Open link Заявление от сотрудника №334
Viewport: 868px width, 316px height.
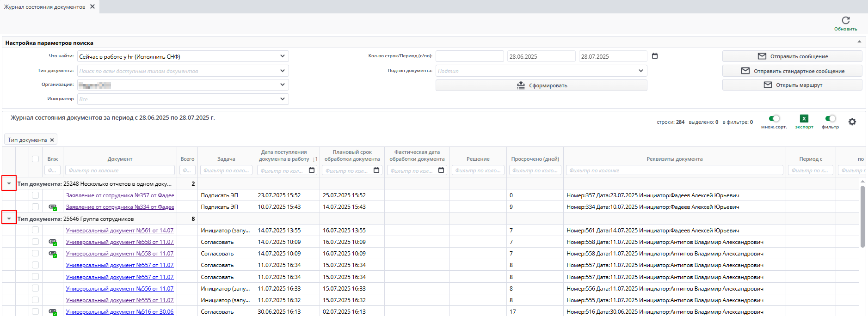pyautogui.click(x=120, y=207)
